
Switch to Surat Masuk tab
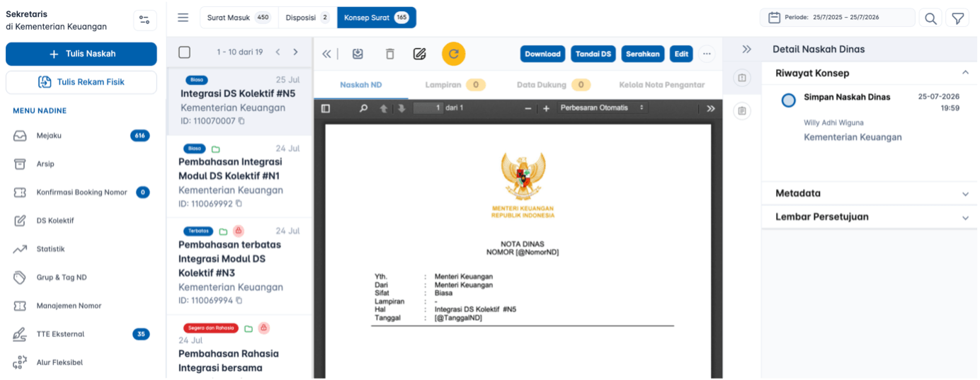click(x=239, y=18)
